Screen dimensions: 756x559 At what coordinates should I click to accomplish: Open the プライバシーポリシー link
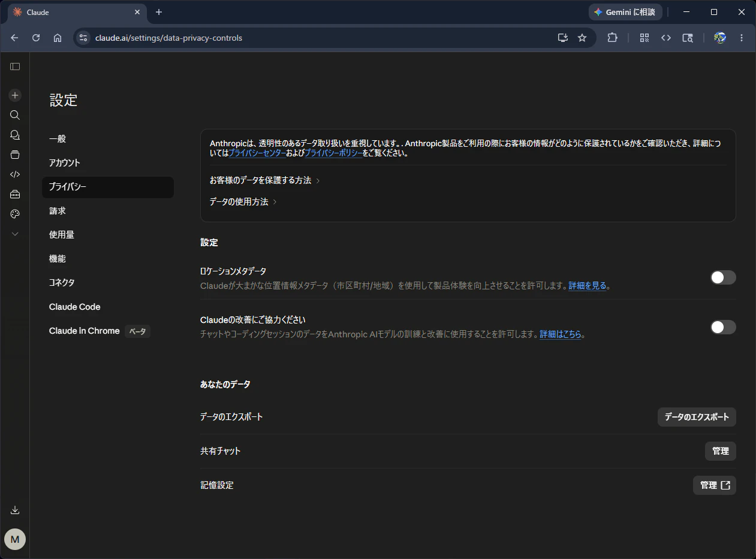[333, 153]
